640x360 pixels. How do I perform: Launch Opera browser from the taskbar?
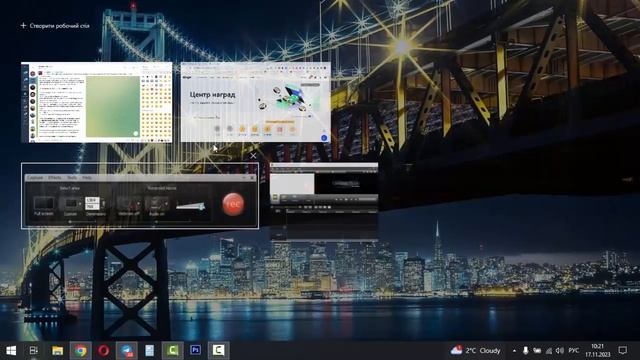coord(104,350)
